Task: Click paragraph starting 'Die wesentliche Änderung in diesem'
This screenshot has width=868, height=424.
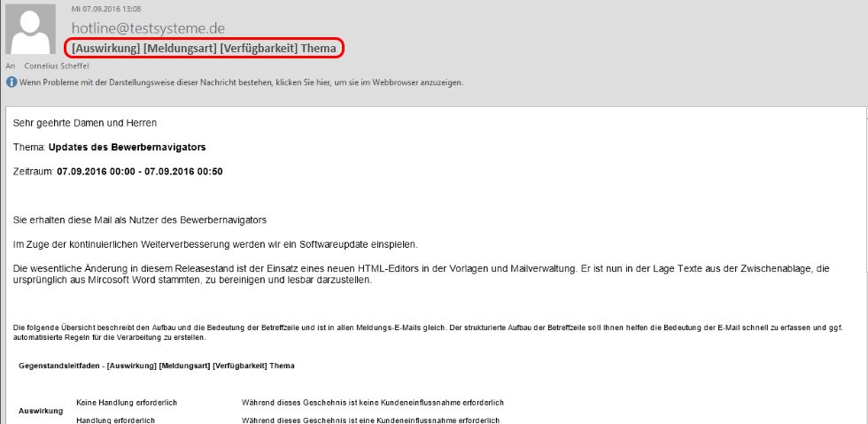Action: pyautogui.click(x=422, y=274)
